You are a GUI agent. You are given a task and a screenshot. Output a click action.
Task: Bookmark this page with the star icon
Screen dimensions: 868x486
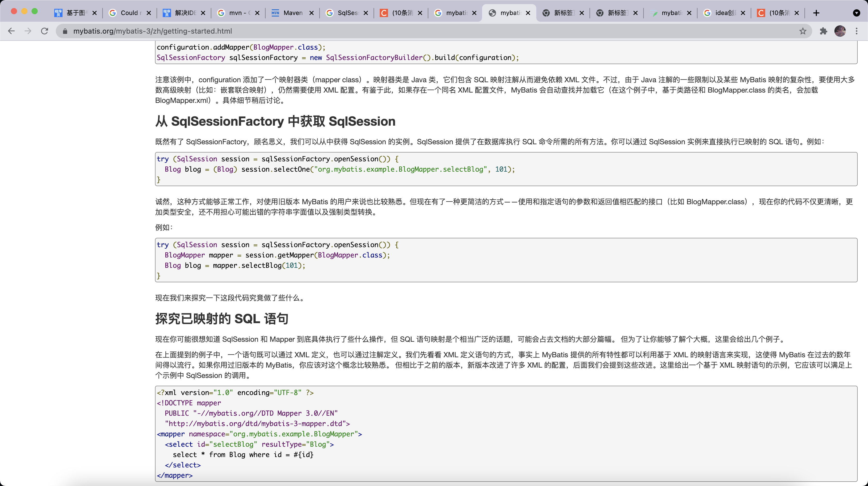803,31
